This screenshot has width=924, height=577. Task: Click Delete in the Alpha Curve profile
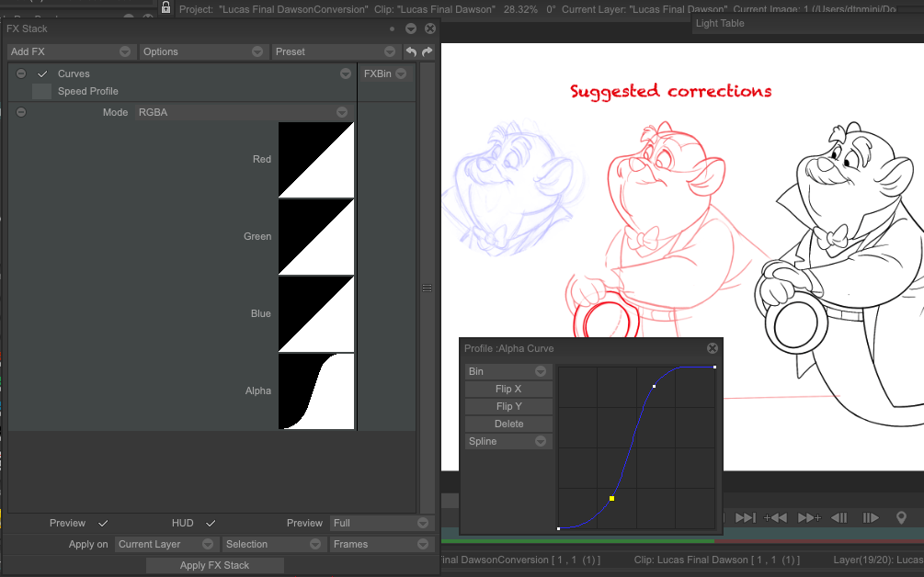(508, 424)
